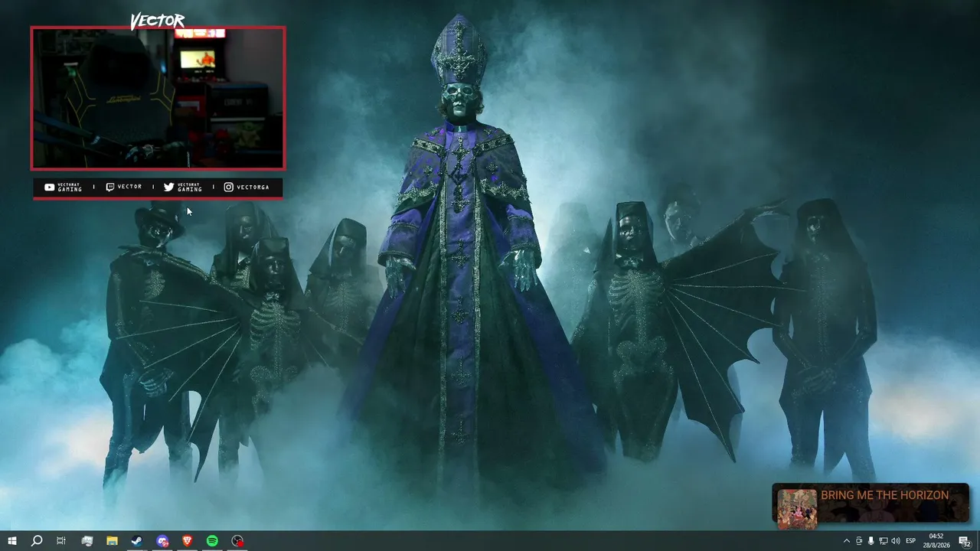Open the Action Center showing 32 notifications
This screenshot has height=551, width=980.
point(965,541)
